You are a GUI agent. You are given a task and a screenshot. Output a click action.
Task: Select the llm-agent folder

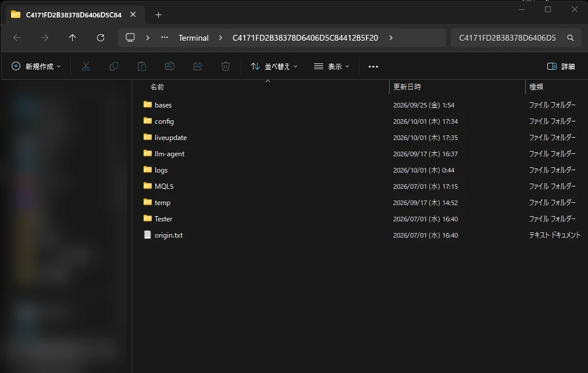coord(169,154)
